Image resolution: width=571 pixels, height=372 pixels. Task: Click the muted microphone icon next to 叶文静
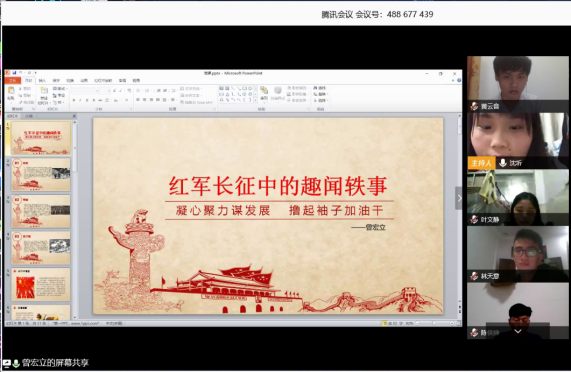pos(474,219)
